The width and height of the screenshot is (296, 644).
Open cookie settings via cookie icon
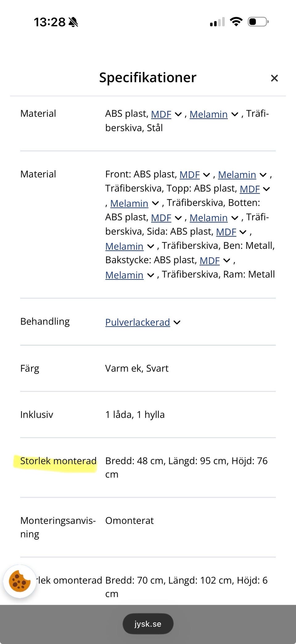pyautogui.click(x=19, y=581)
